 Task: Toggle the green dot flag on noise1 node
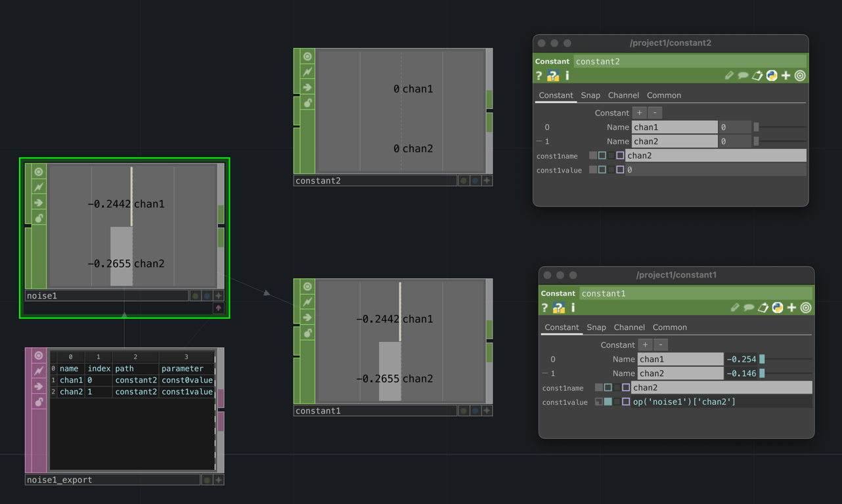tap(195, 296)
